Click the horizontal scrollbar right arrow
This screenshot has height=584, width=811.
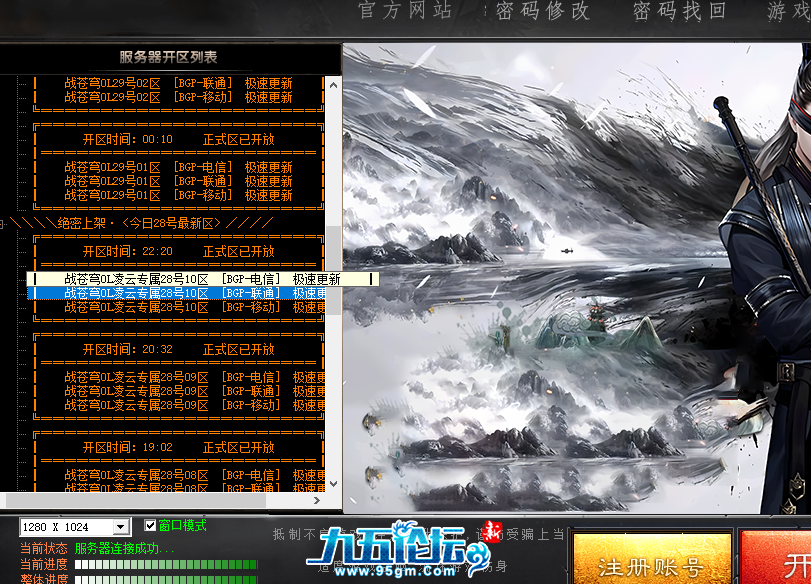pos(317,500)
